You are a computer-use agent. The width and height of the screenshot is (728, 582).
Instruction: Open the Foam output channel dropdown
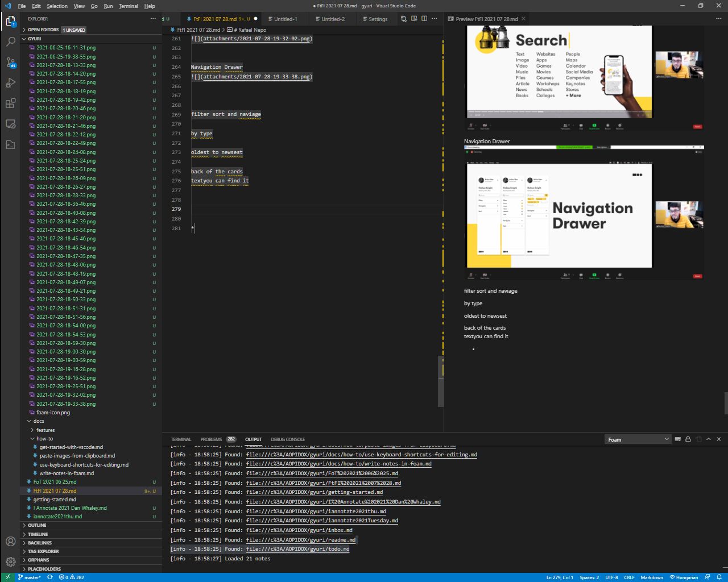pos(638,439)
